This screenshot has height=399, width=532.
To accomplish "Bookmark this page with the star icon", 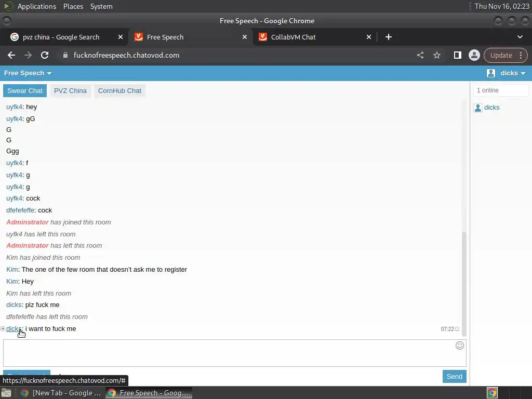I will (x=436, y=55).
